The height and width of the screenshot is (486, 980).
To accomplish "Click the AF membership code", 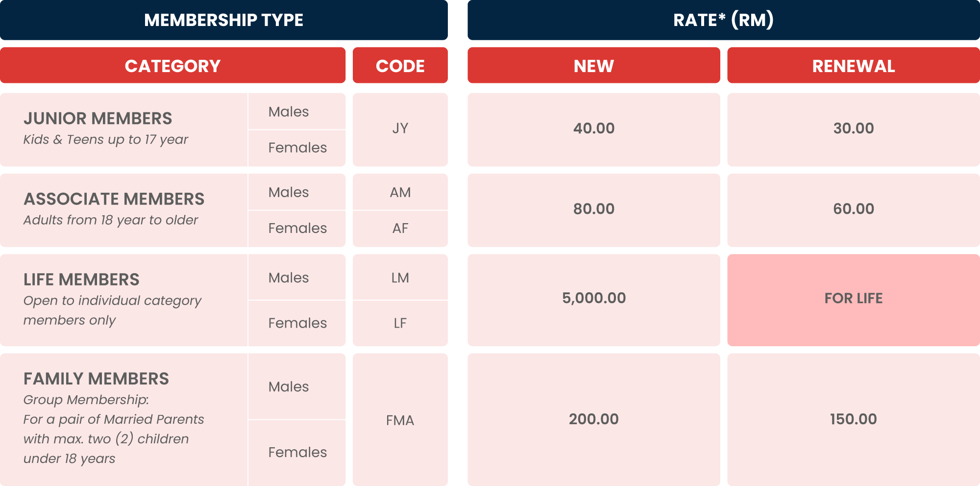I will coord(400,229).
